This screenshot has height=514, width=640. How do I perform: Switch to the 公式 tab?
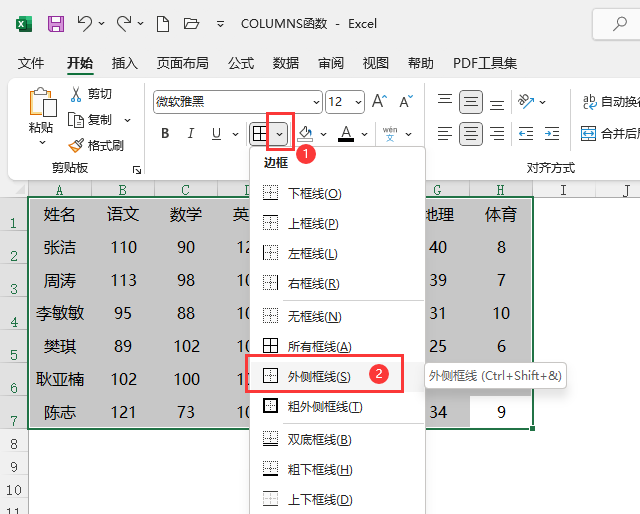(241, 63)
